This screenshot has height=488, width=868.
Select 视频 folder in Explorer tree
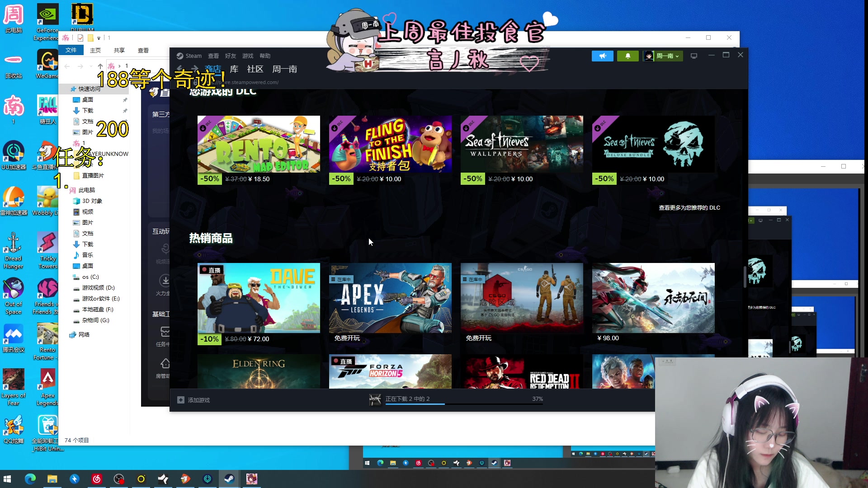(x=87, y=212)
